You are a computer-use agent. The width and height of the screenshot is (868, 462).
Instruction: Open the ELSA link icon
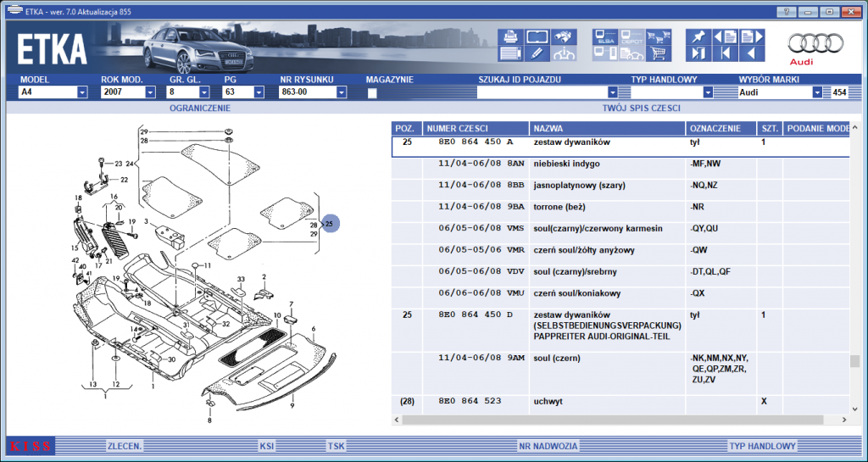tap(605, 37)
